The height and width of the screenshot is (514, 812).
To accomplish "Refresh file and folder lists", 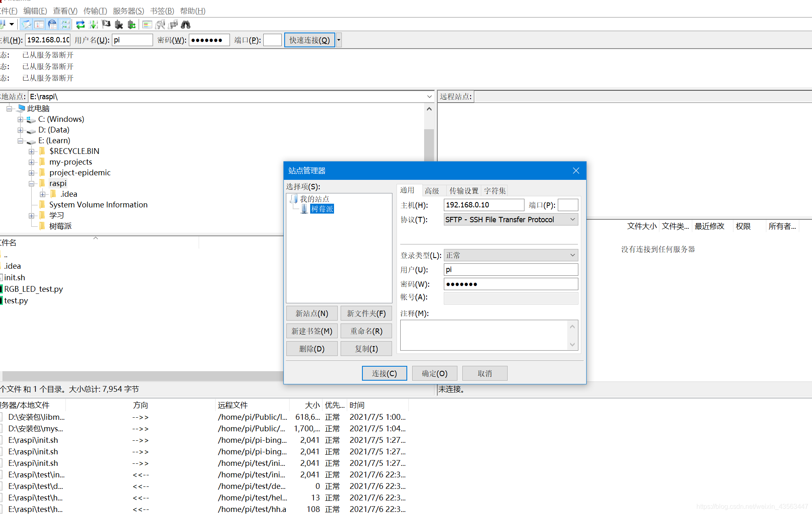I will click(81, 25).
